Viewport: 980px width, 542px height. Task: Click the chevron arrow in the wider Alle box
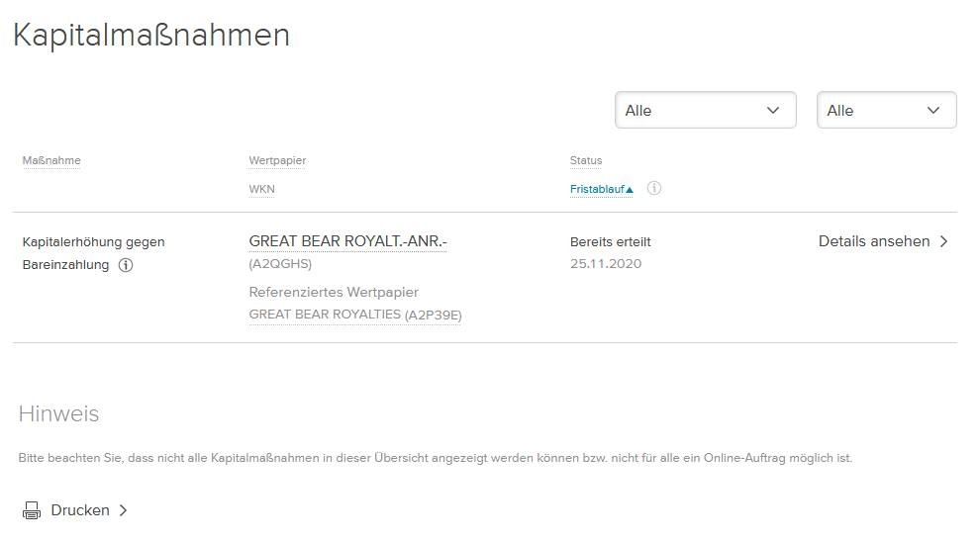tap(773, 110)
